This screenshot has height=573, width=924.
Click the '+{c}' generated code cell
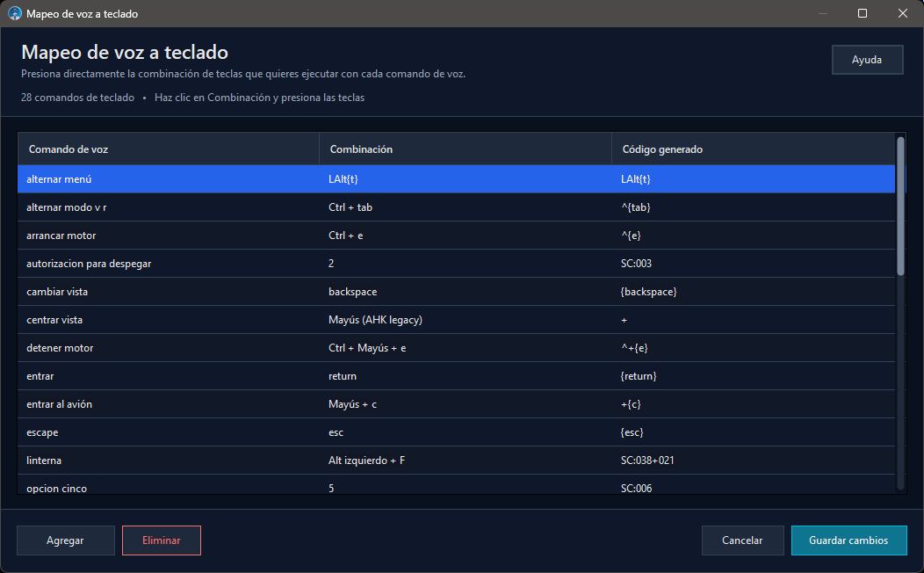[753, 404]
